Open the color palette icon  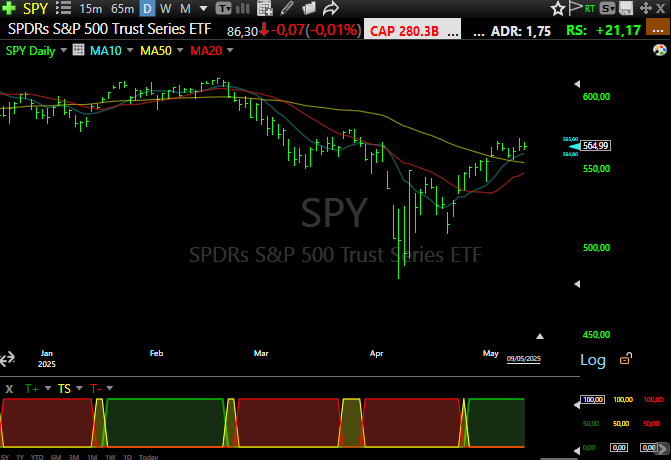pyautogui.click(x=659, y=50)
